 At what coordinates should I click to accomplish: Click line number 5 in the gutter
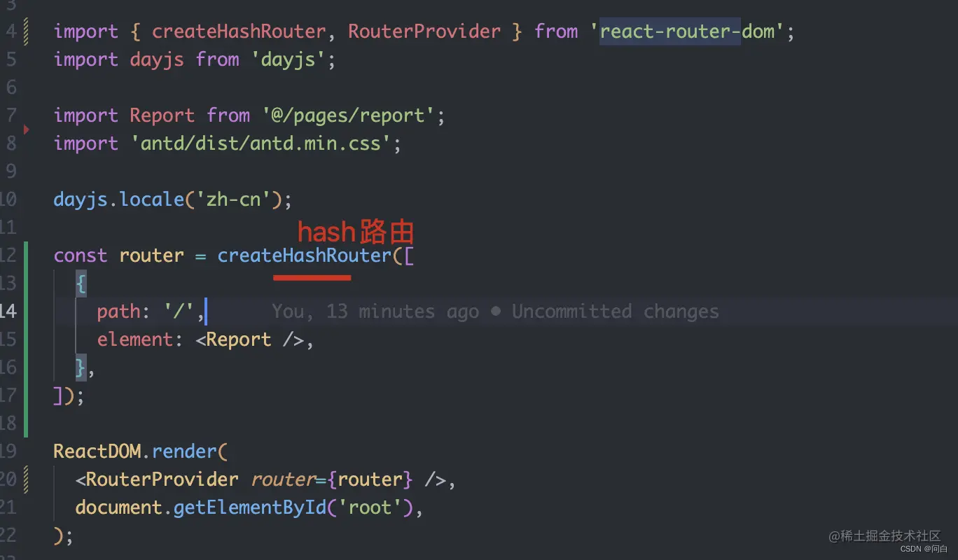[11, 59]
